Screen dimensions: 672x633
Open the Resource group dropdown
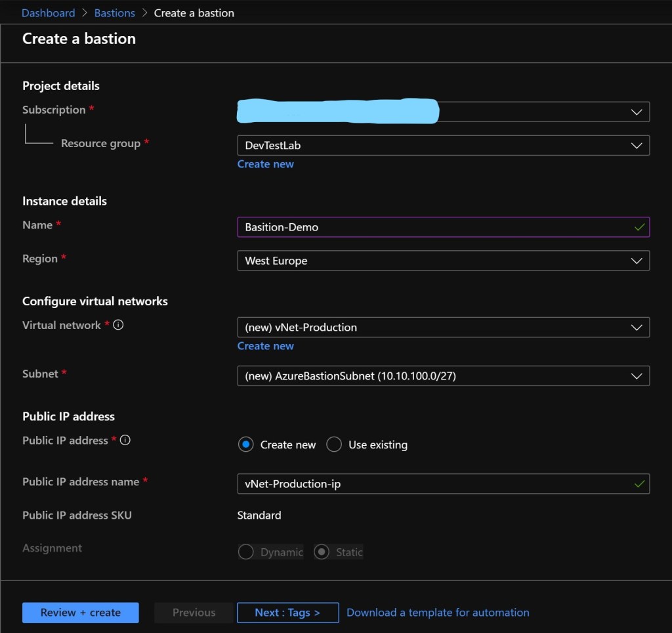(x=443, y=145)
